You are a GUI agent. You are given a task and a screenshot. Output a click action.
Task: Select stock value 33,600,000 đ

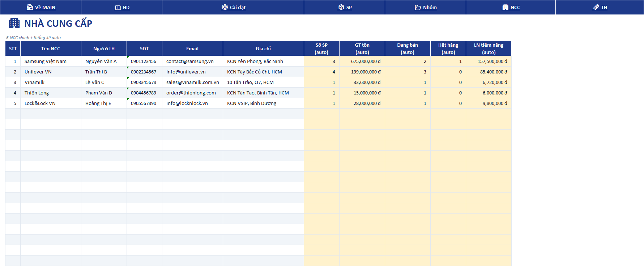(362, 82)
